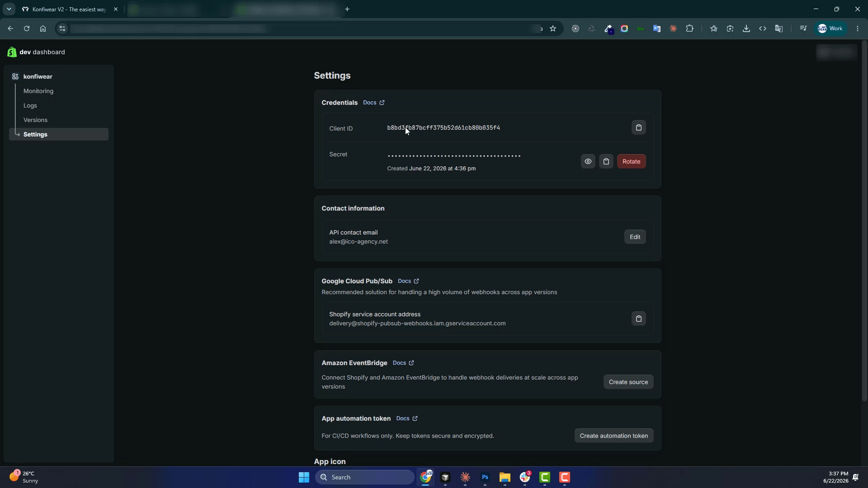Click the code brackets extension icon
868x488 pixels.
pyautogui.click(x=763, y=28)
